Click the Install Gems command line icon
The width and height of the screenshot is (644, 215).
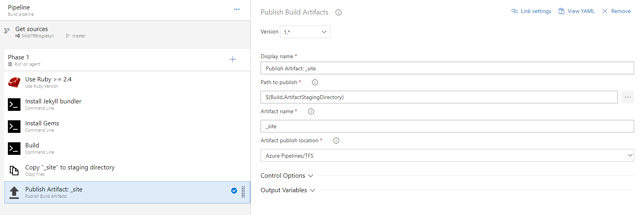pyautogui.click(x=14, y=127)
